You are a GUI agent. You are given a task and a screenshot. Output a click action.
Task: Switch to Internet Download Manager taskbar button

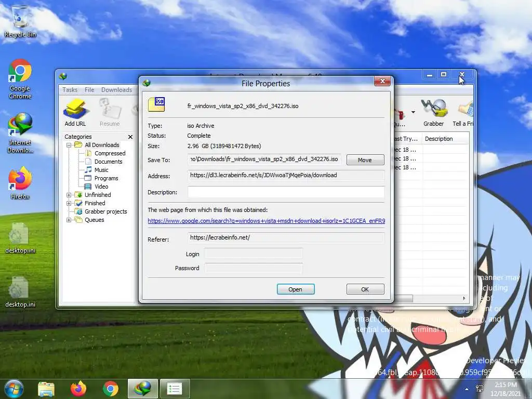pos(143,389)
